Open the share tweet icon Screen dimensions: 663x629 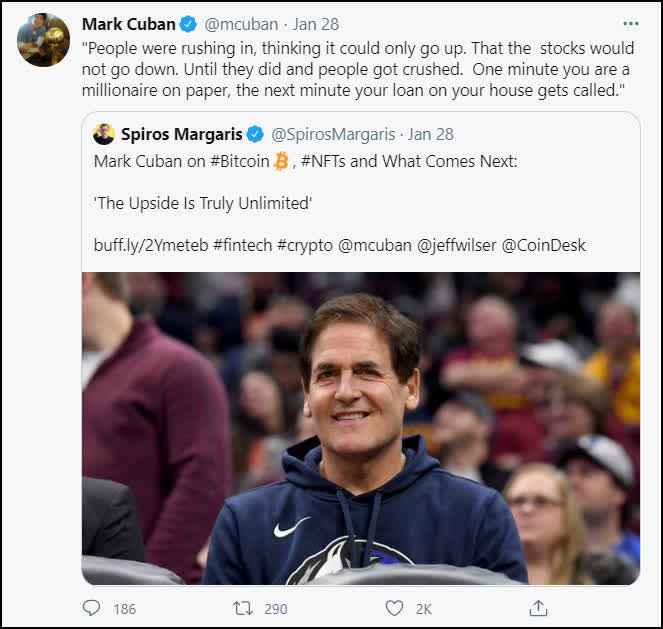click(x=538, y=608)
